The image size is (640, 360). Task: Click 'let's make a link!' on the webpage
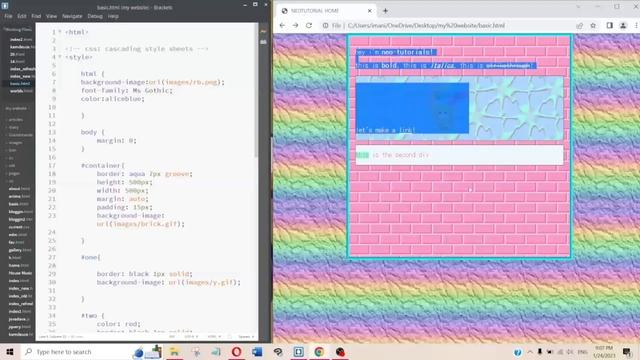click(x=386, y=130)
